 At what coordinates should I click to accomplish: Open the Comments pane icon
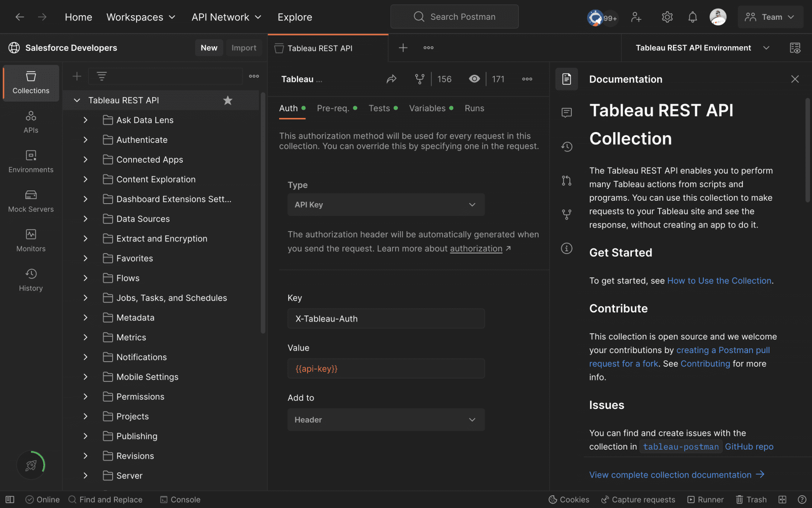(567, 113)
